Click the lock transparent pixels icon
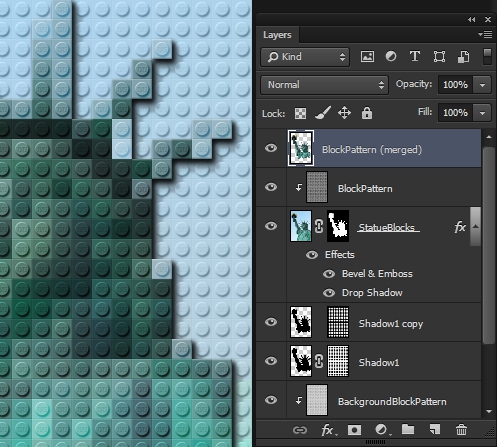The height and width of the screenshot is (447, 497). [x=300, y=113]
